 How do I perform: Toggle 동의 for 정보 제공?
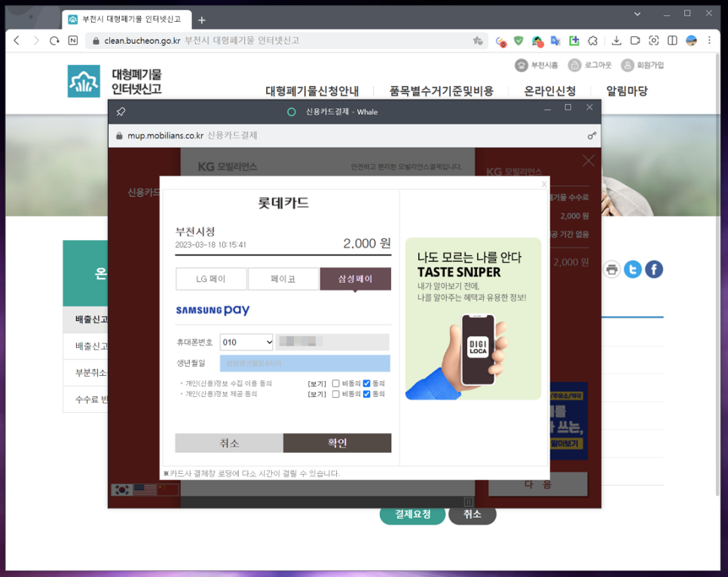[367, 394]
